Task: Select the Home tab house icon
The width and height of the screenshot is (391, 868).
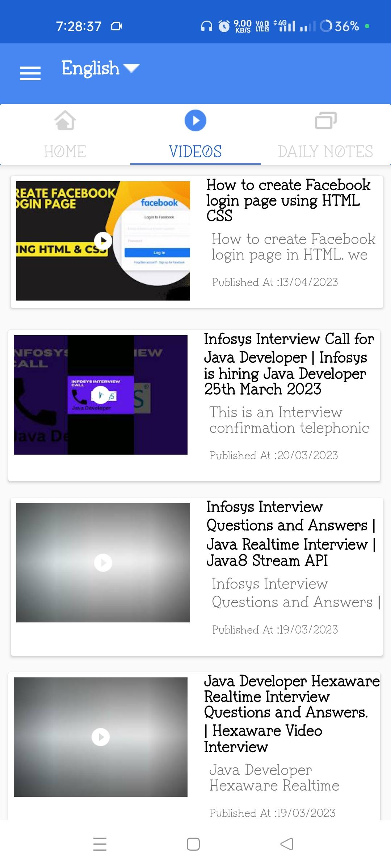Action: pos(65,120)
